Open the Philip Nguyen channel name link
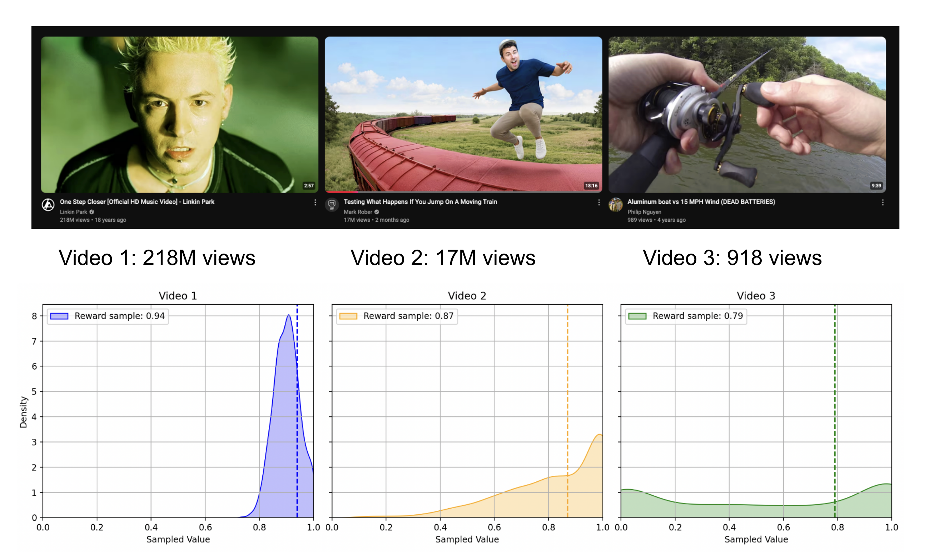Viewport: 934px width, 560px height. tap(644, 212)
